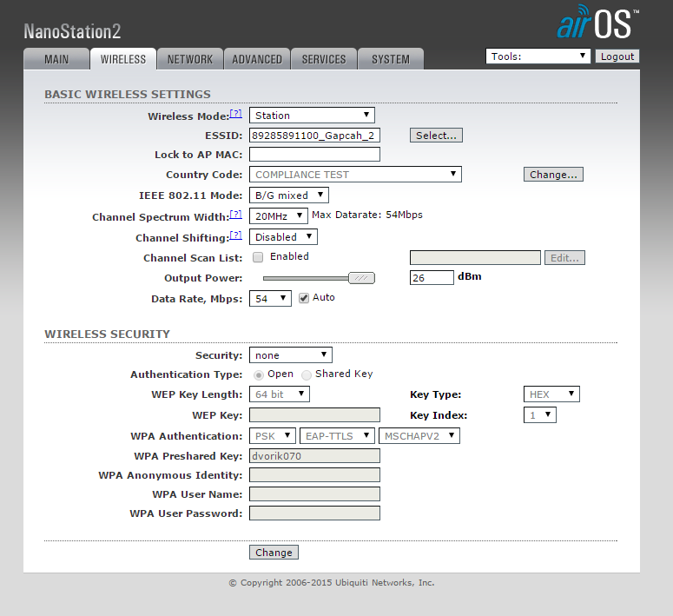The image size is (673, 616).
Task: Click Select button next to ESSID
Action: [x=436, y=136]
